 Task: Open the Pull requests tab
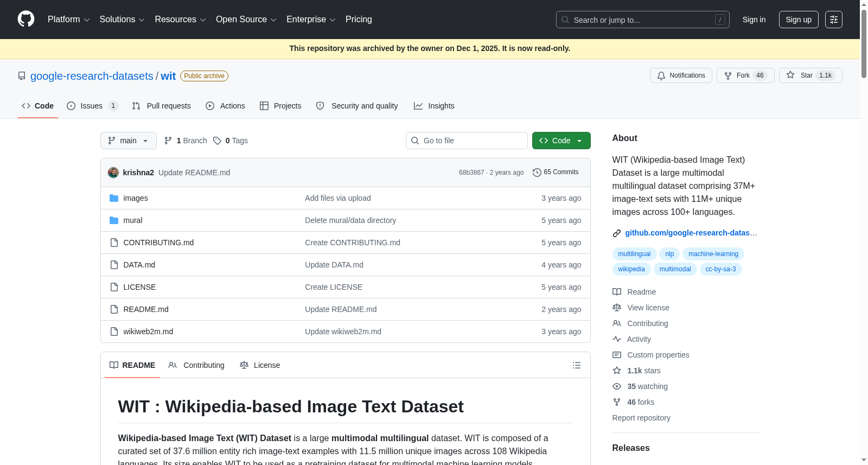tap(162, 106)
